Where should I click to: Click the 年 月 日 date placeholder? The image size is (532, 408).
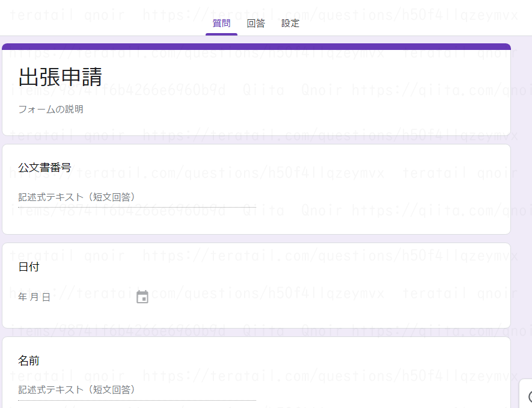tap(35, 297)
